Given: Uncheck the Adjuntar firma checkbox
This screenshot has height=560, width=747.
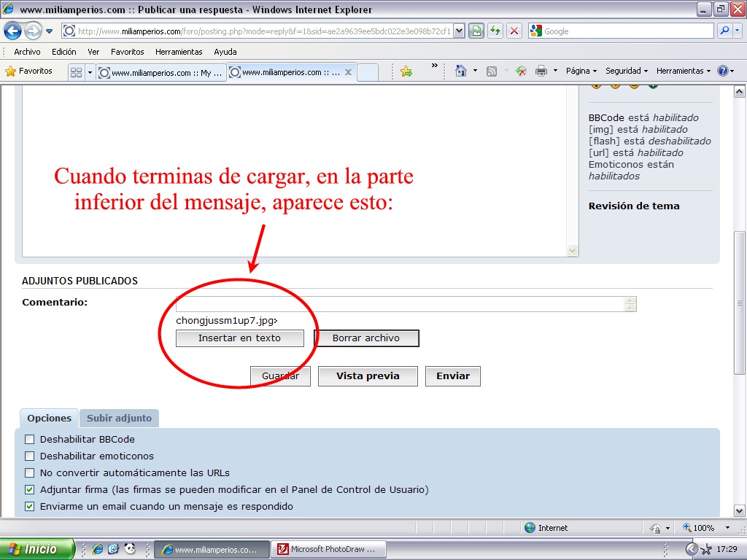Looking at the screenshot, I should (x=30, y=490).
